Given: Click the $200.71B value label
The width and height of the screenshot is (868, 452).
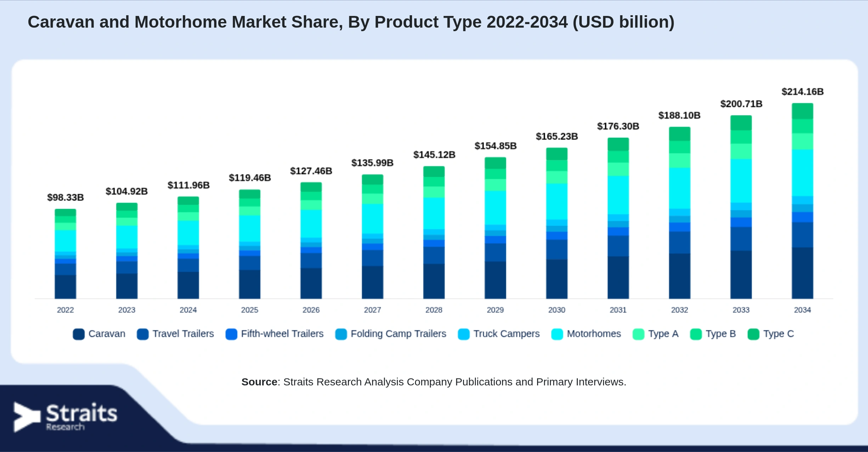Looking at the screenshot, I should (x=741, y=104).
